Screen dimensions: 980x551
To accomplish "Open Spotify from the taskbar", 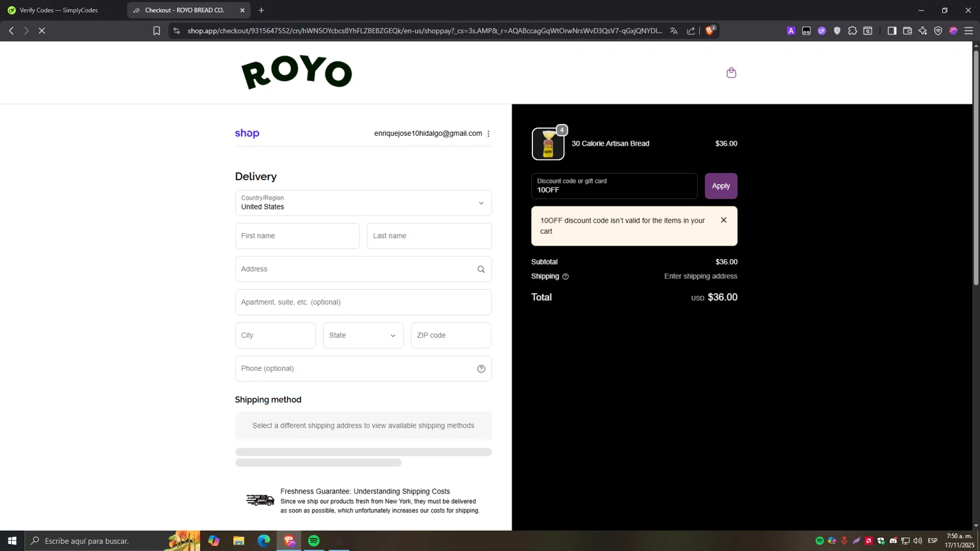I will pyautogui.click(x=314, y=541).
